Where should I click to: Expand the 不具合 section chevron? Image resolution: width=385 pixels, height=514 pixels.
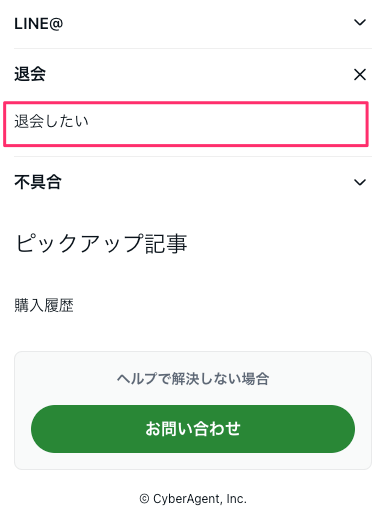click(360, 182)
